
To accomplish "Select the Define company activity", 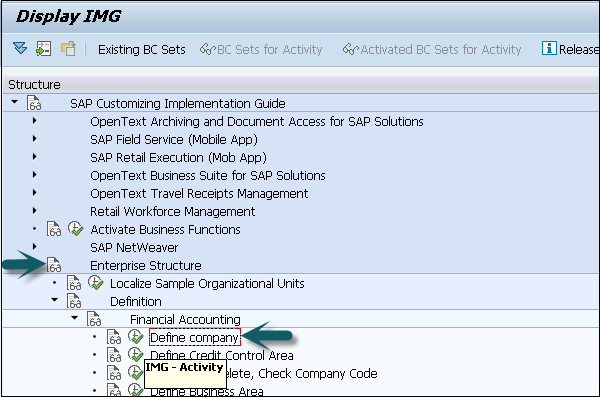I will [195, 337].
